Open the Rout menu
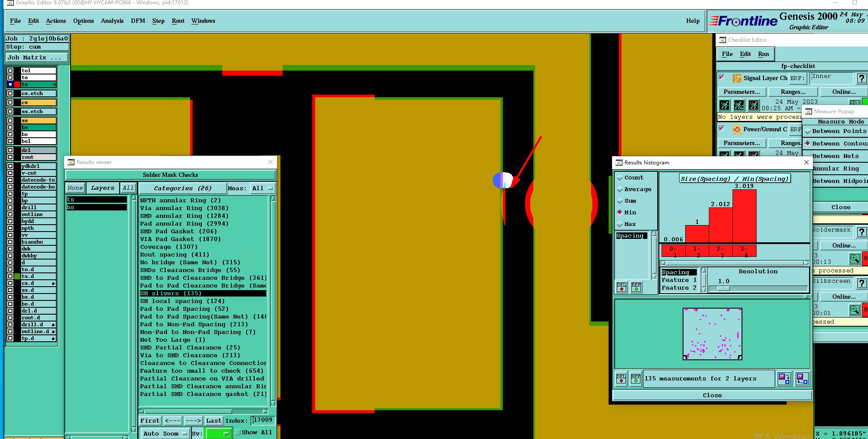 pos(178,21)
